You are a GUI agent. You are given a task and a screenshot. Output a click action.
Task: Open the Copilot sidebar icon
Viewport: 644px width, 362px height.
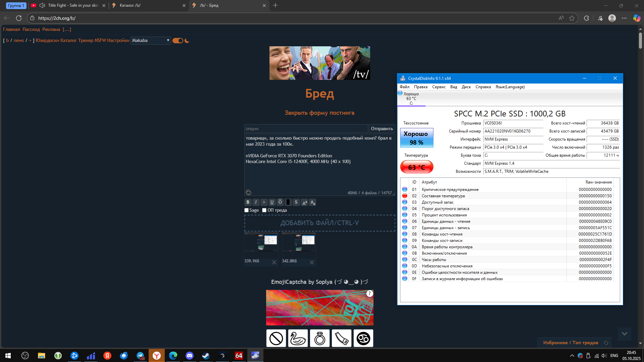point(637,18)
